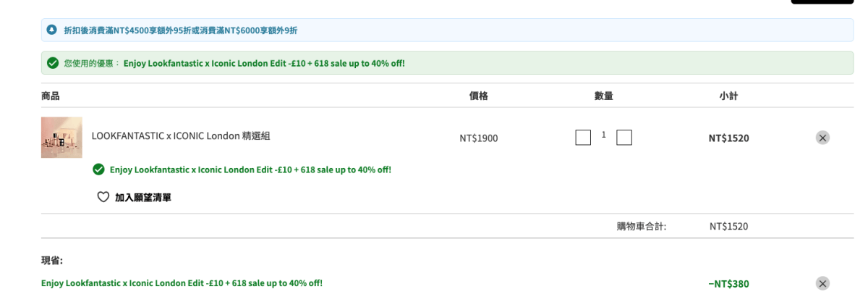This screenshot has width=868, height=305.
Task: Open the product thumbnail image
Action: tap(61, 138)
